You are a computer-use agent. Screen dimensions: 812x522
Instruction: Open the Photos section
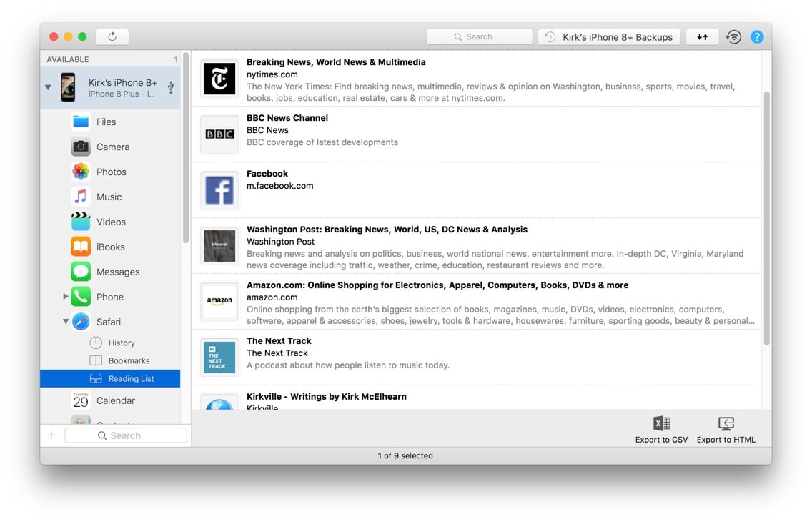click(110, 172)
